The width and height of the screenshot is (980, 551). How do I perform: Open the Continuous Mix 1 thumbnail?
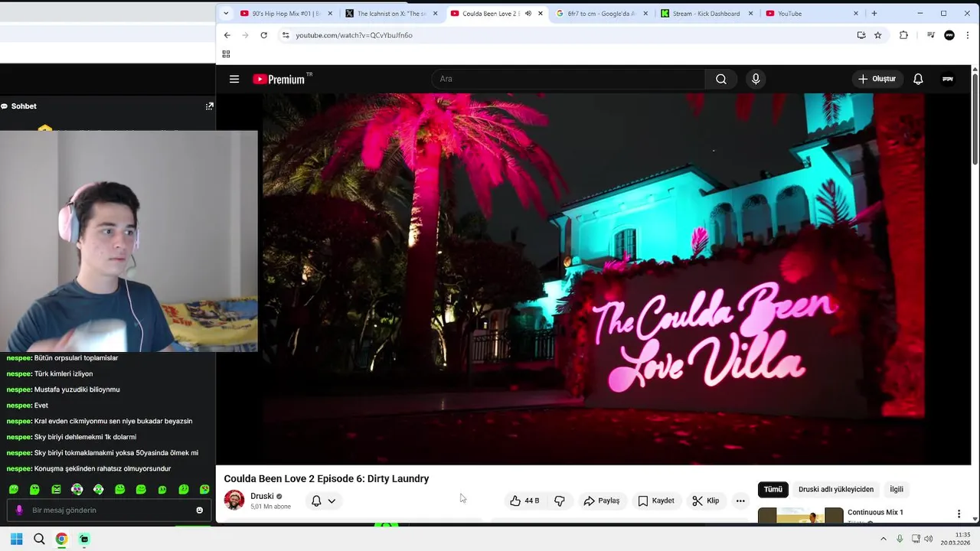click(801, 515)
